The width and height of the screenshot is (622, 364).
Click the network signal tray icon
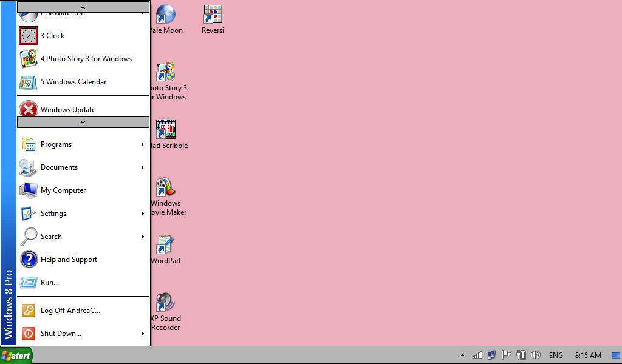tap(477, 355)
